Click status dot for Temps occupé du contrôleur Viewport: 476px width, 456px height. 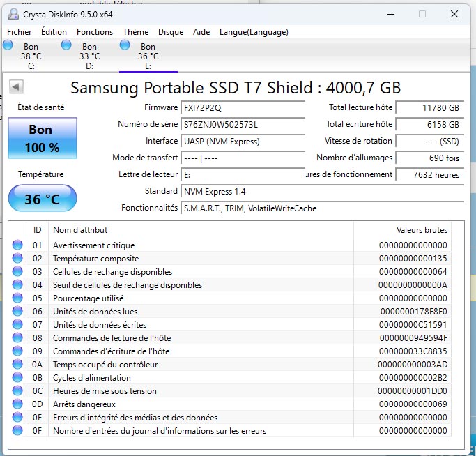click(x=17, y=364)
